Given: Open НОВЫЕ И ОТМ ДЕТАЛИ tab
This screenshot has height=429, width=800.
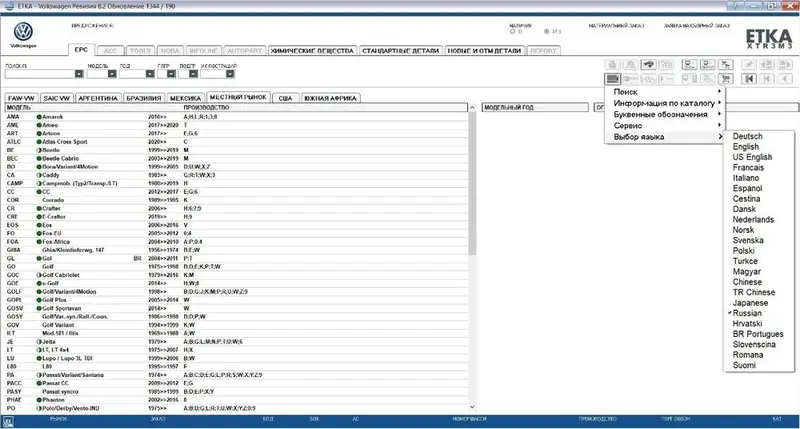Looking at the screenshot, I should click(x=484, y=51).
